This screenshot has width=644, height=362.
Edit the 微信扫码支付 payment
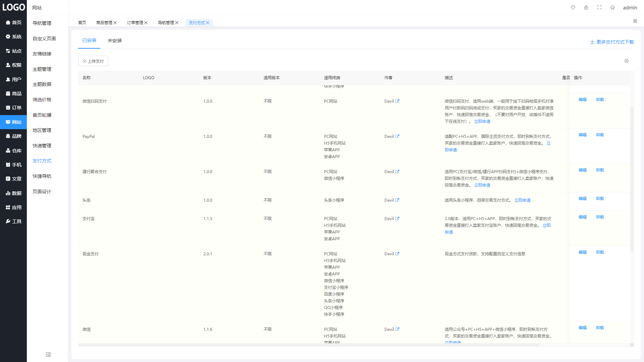583,100
